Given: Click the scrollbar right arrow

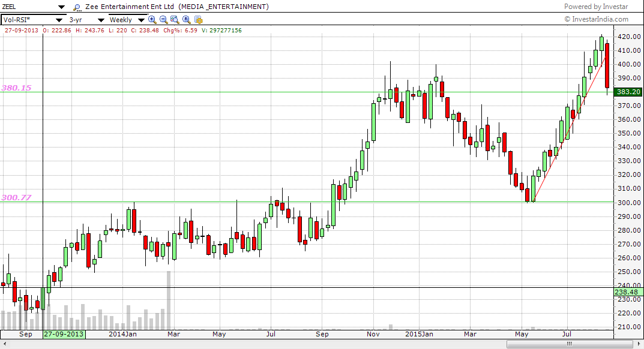Looking at the screenshot, I should 639,344.
